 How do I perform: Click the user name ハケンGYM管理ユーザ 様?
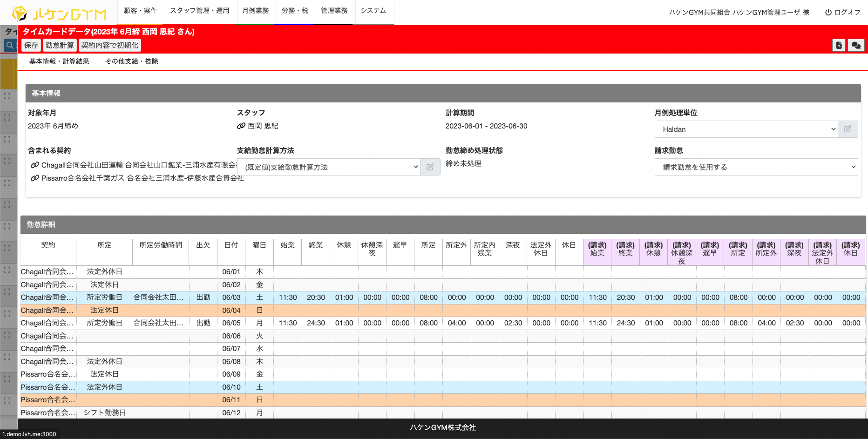tap(771, 12)
